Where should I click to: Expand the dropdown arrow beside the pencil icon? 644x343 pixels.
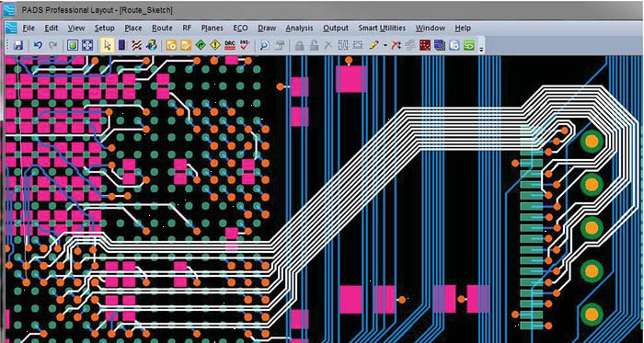385,45
